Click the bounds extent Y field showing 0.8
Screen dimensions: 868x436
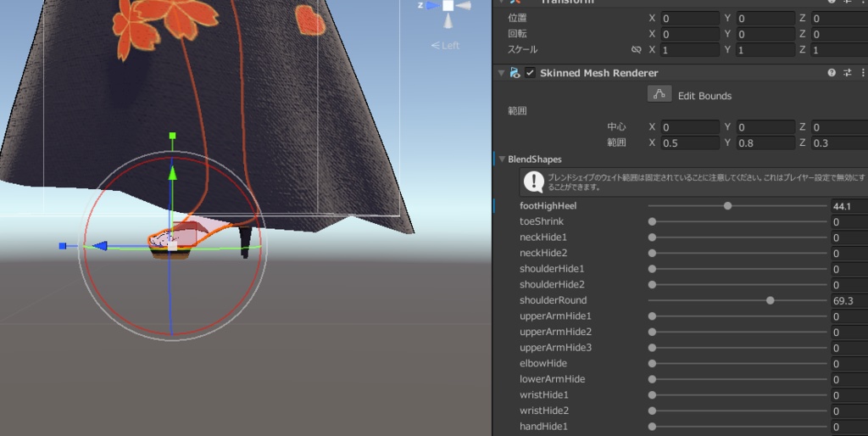765,143
